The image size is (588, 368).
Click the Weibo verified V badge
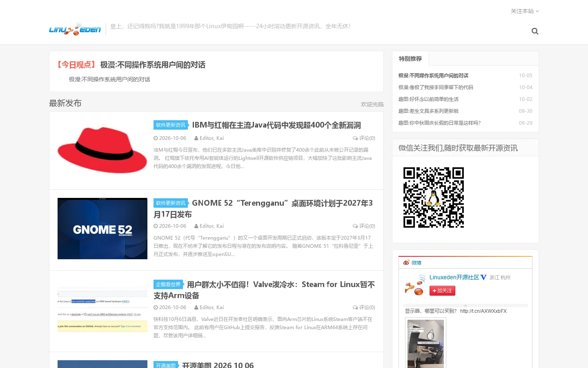coord(483,277)
